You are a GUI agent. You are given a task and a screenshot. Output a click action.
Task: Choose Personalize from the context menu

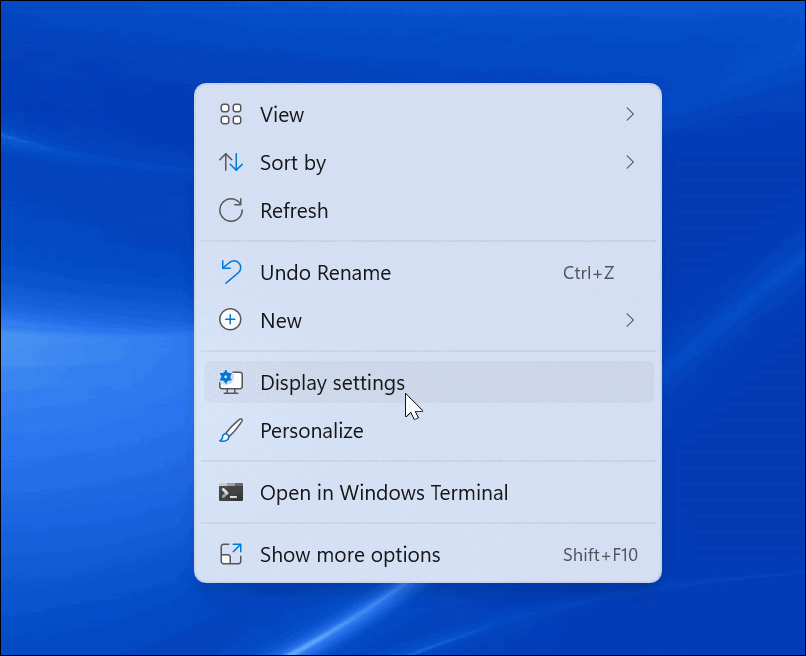(x=428, y=430)
